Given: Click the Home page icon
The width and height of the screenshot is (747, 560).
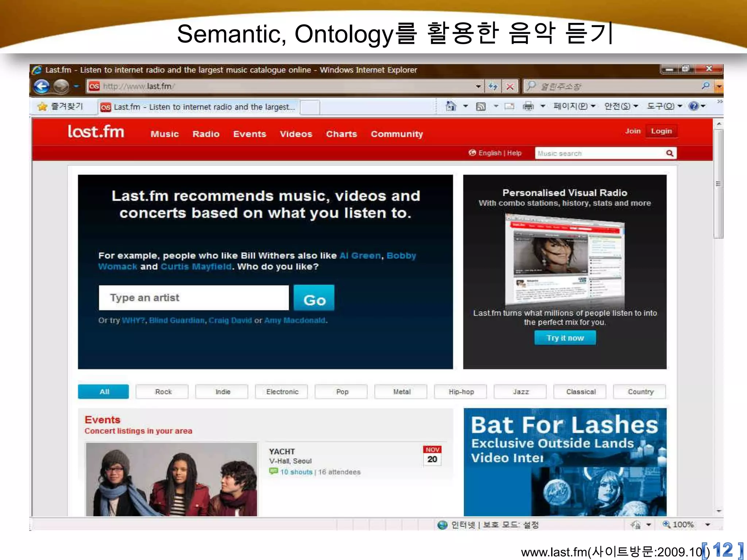Looking at the screenshot, I should 451,106.
